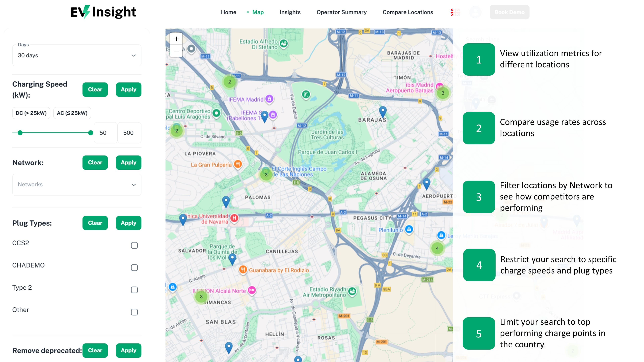Select the blue pin at Parque Quinta de los Molinos
The height and width of the screenshot is (362, 644).
[x=232, y=259]
